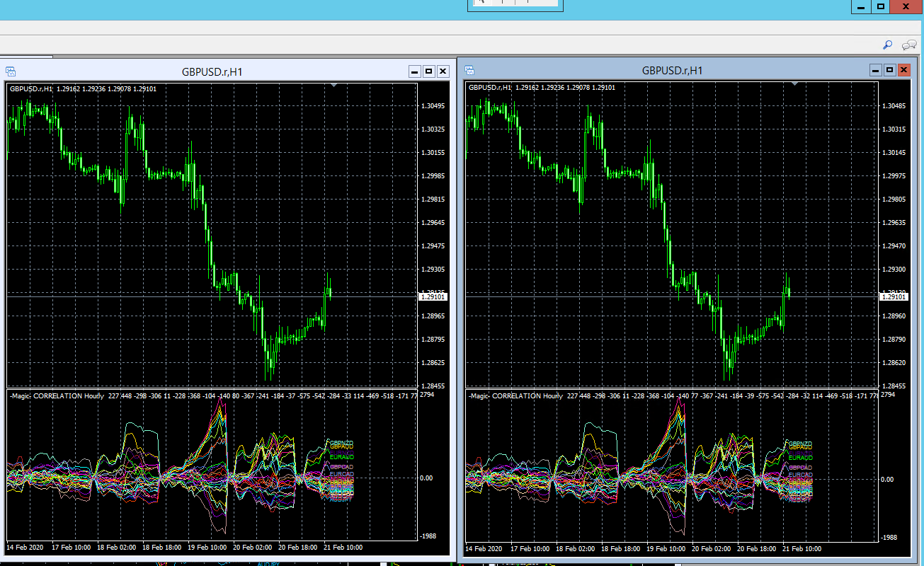The height and width of the screenshot is (566, 924).
Task: Click the 2794 indicator scale value in left window
Action: click(427, 394)
